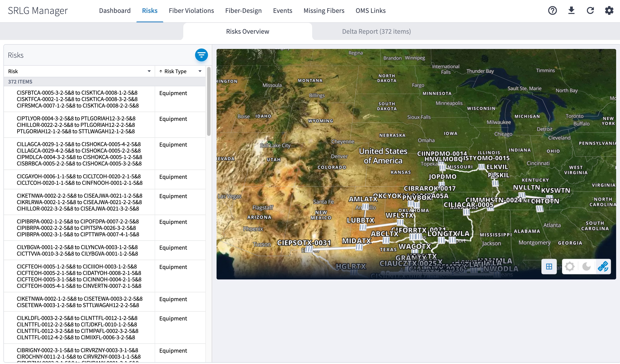
Task: Select risk row starting CIKETNWA-0002-2-2-5&8
Action: (x=105, y=202)
